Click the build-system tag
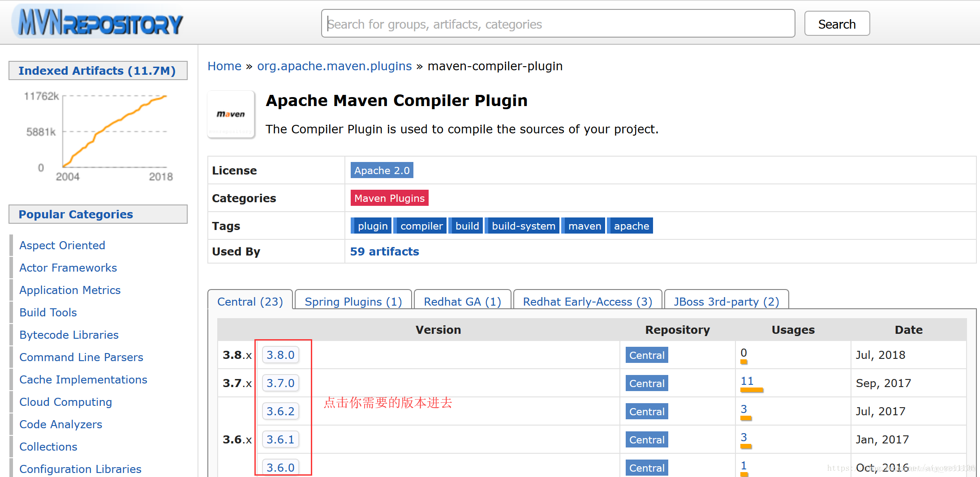 523,226
